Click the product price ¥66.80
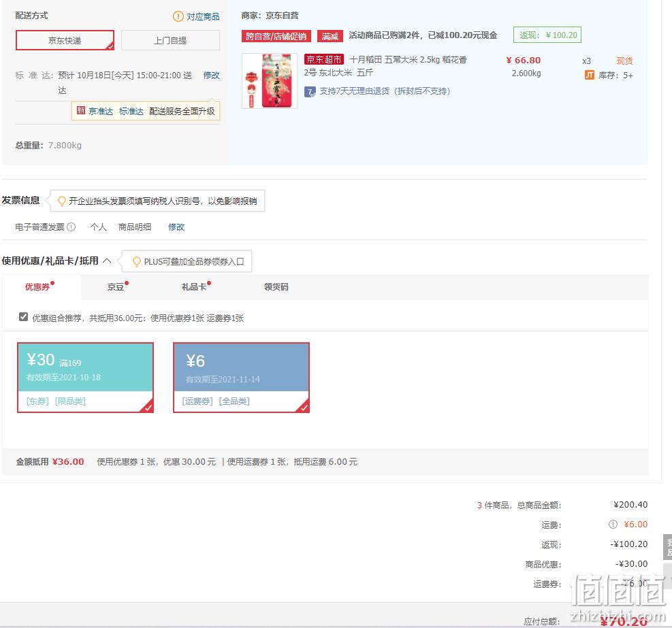Viewport: 672px width, 628px height. (x=524, y=60)
